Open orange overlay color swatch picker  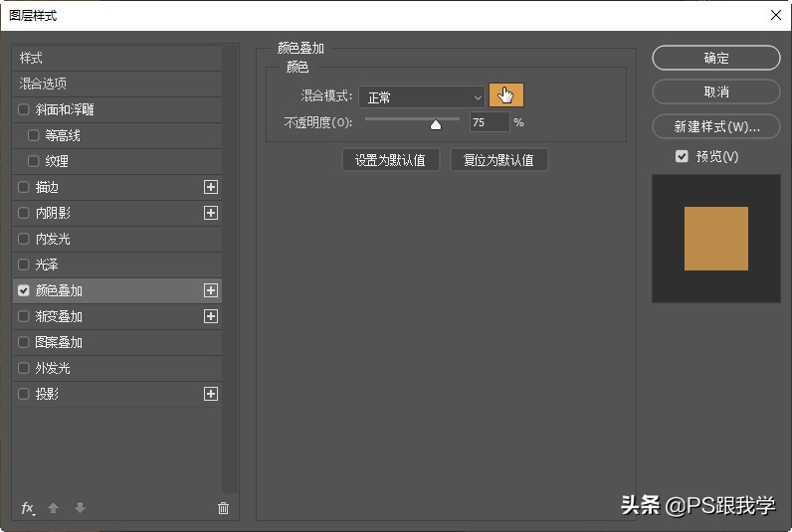[x=506, y=95]
